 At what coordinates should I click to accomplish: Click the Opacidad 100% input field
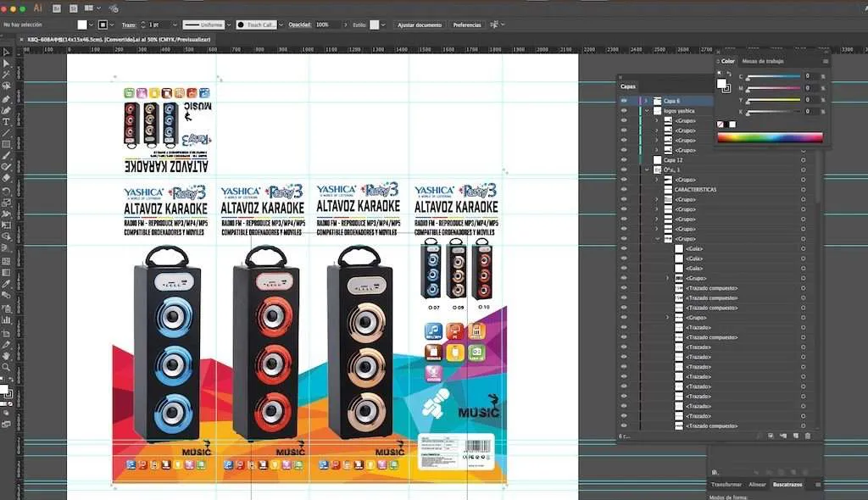[328, 25]
